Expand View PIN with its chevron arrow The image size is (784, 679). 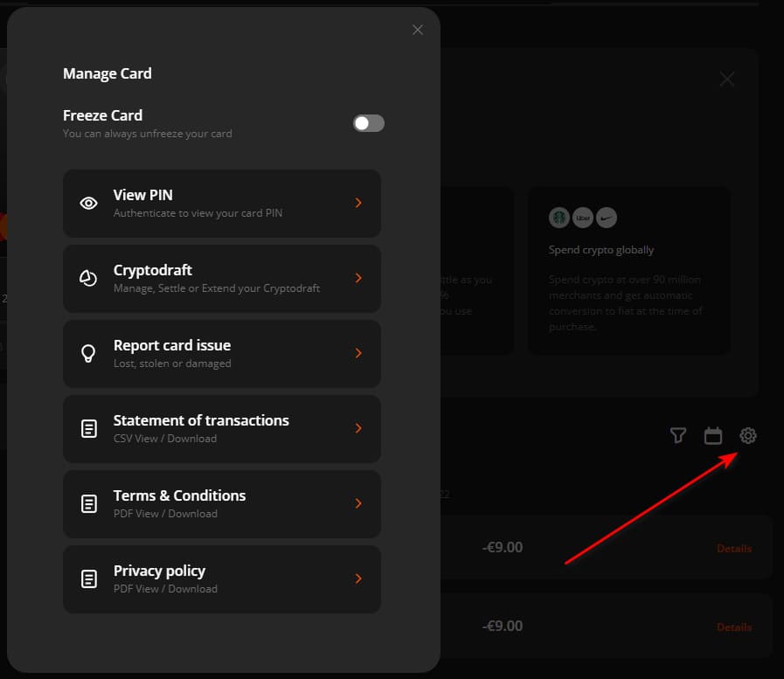(x=358, y=203)
